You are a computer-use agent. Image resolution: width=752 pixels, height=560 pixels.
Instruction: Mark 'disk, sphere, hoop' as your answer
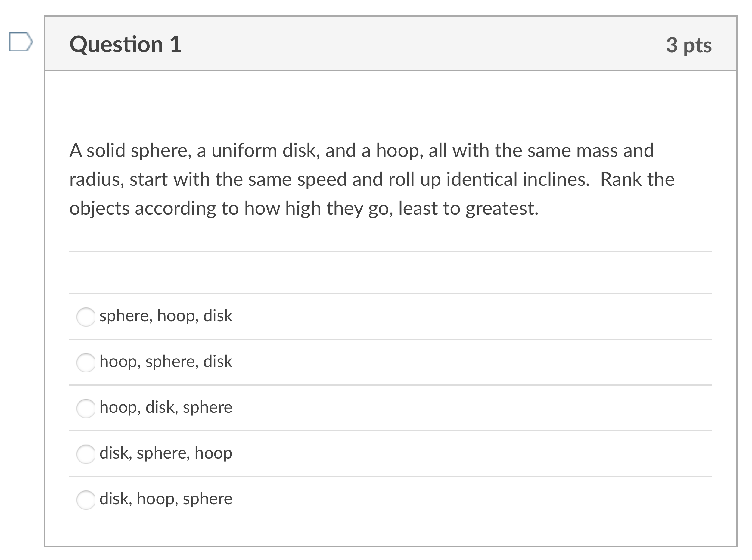[87, 454]
